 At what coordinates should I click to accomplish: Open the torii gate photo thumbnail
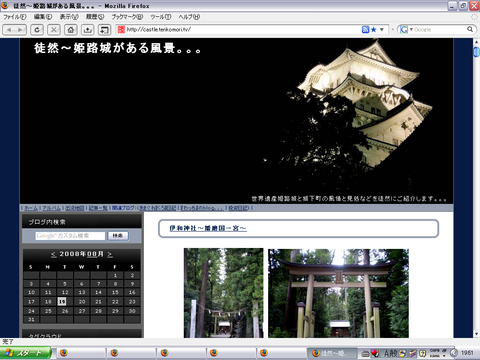tap(338, 293)
